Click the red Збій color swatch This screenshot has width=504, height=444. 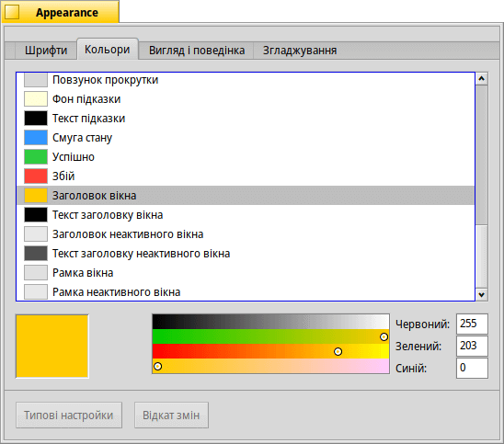click(36, 176)
